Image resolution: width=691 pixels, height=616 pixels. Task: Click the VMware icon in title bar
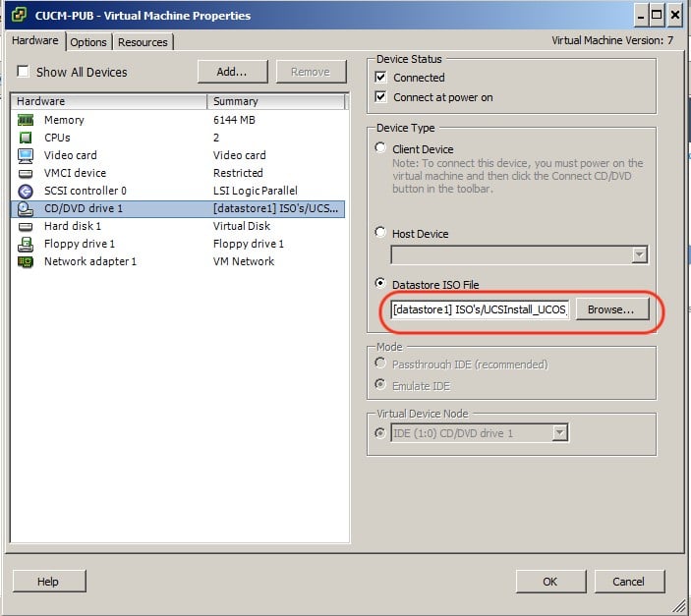pyautogui.click(x=19, y=15)
